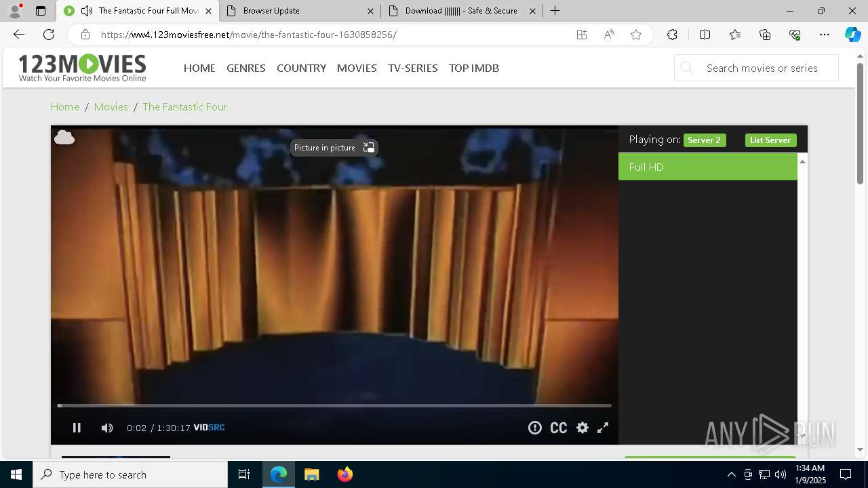The image size is (868, 488).
Task: Open GENRES menu
Action: coord(246,68)
